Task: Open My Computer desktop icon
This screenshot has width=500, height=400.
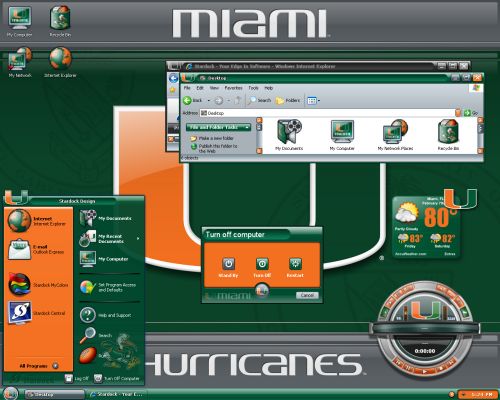Action: pyautogui.click(x=20, y=21)
